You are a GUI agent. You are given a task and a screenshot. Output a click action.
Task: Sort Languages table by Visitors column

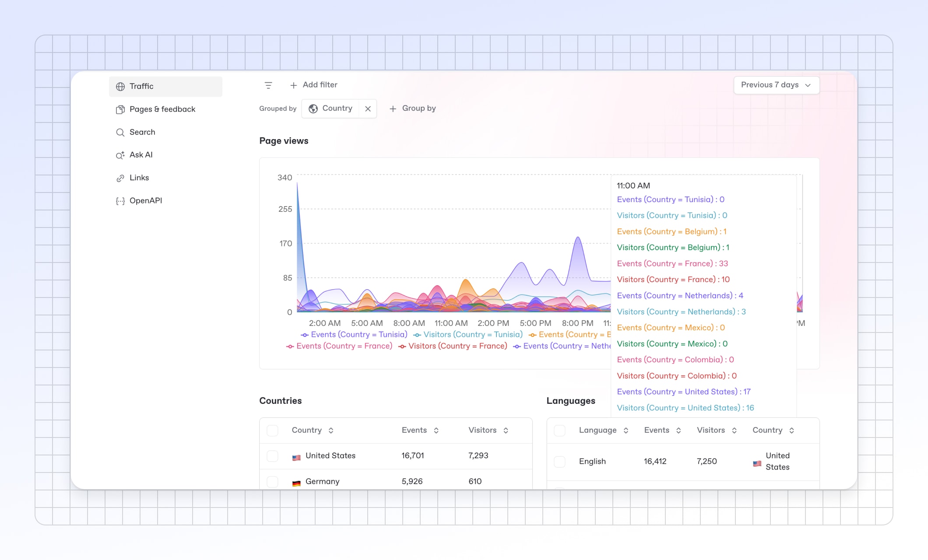pyautogui.click(x=717, y=430)
